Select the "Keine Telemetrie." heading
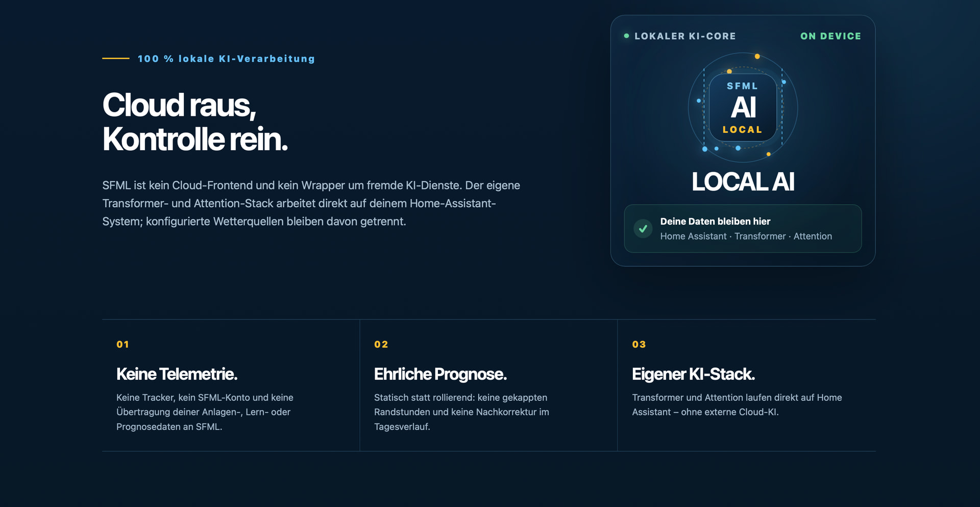Viewport: 980px width, 507px height. (x=177, y=374)
